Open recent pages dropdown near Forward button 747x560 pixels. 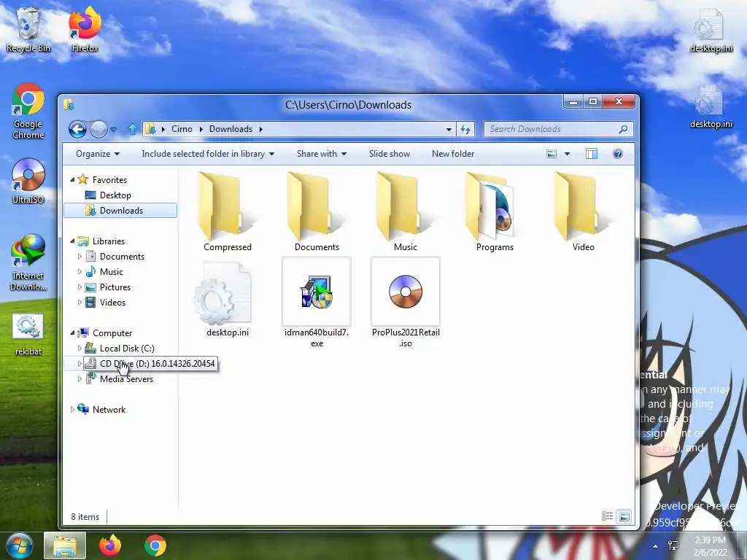coord(113,129)
